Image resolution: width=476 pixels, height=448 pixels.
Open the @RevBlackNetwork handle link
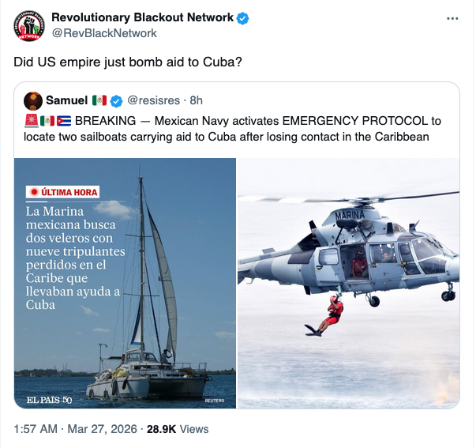[x=104, y=33]
